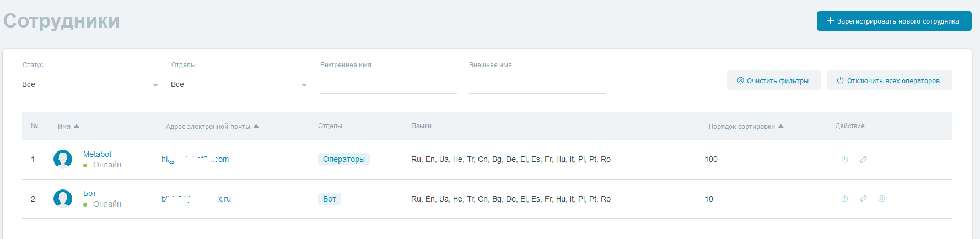Sort by Адрес электронной почты column

[x=212, y=126]
